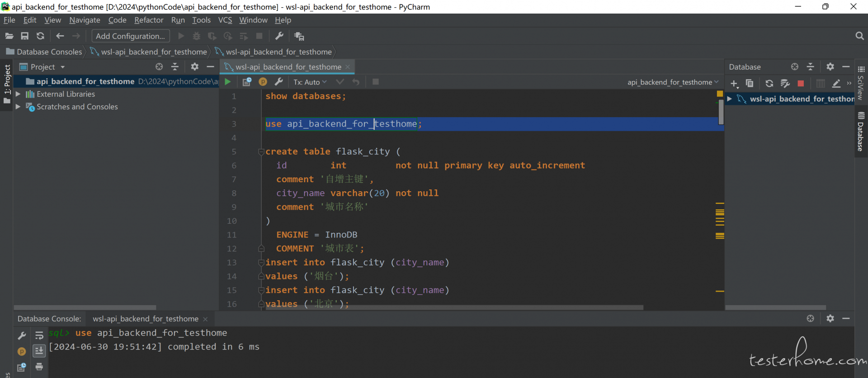This screenshot has height=378, width=868.
Task: Toggle the 1: Project side tool button
Action: (x=7, y=84)
